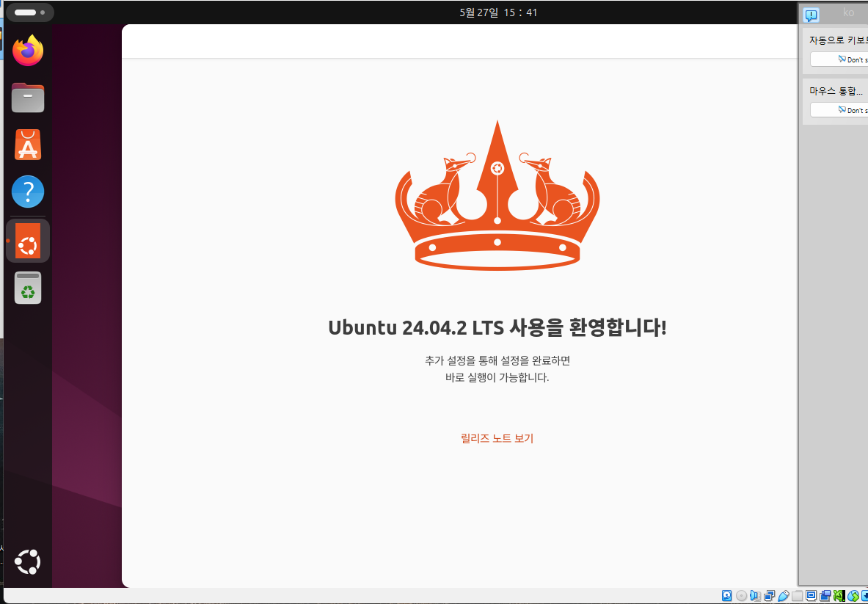Click the audio status icon in the status bar

tap(756, 596)
